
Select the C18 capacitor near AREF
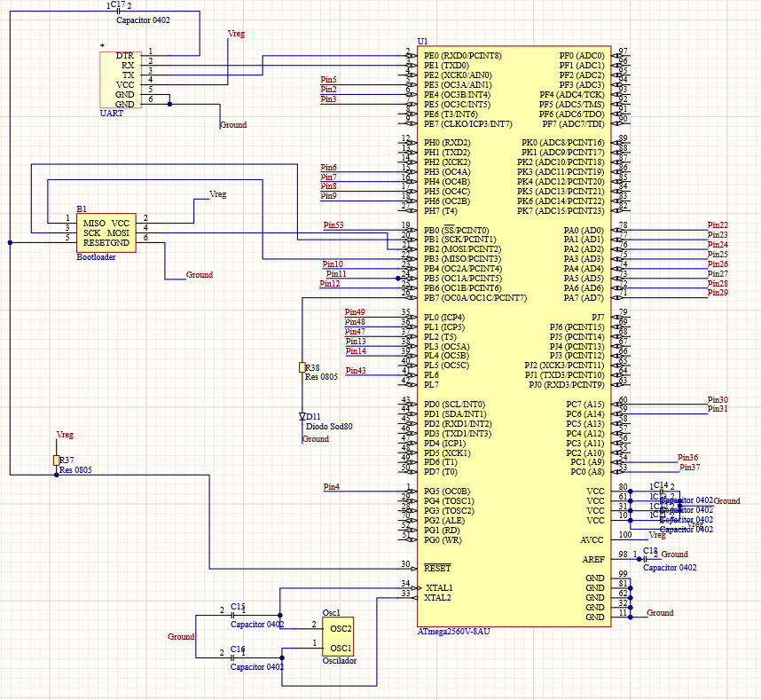(x=645, y=559)
